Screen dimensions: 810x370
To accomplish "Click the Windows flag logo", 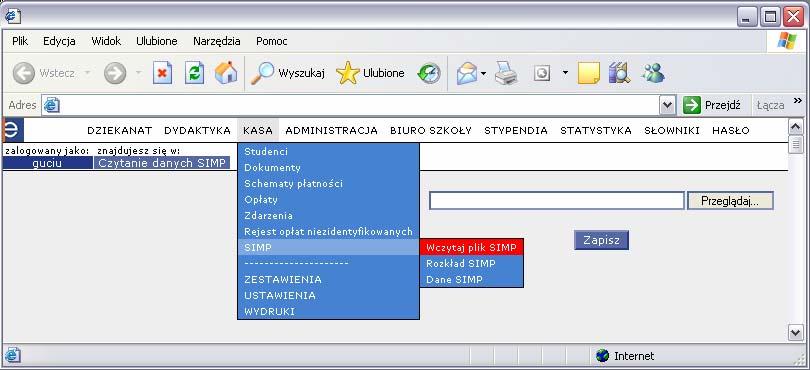I will tap(787, 41).
